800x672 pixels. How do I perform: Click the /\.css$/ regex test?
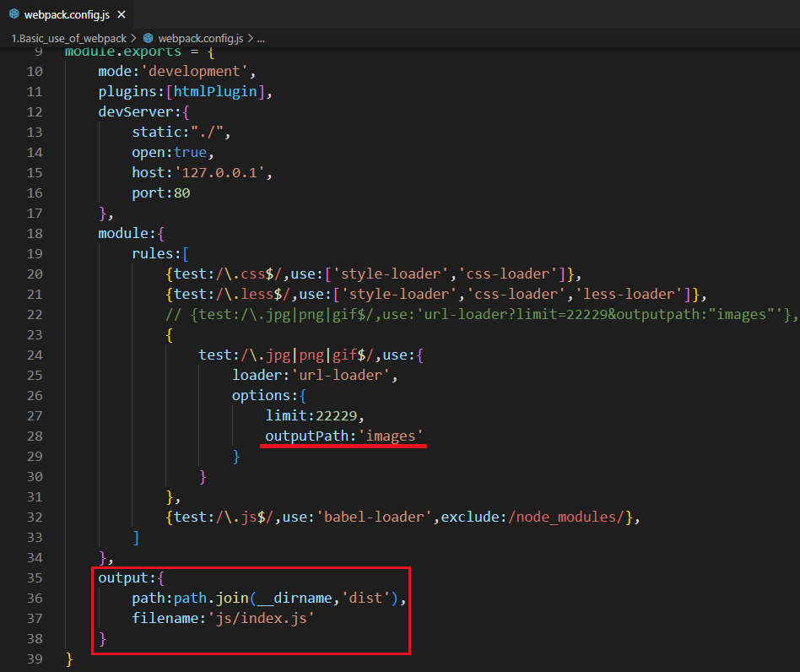[248, 274]
